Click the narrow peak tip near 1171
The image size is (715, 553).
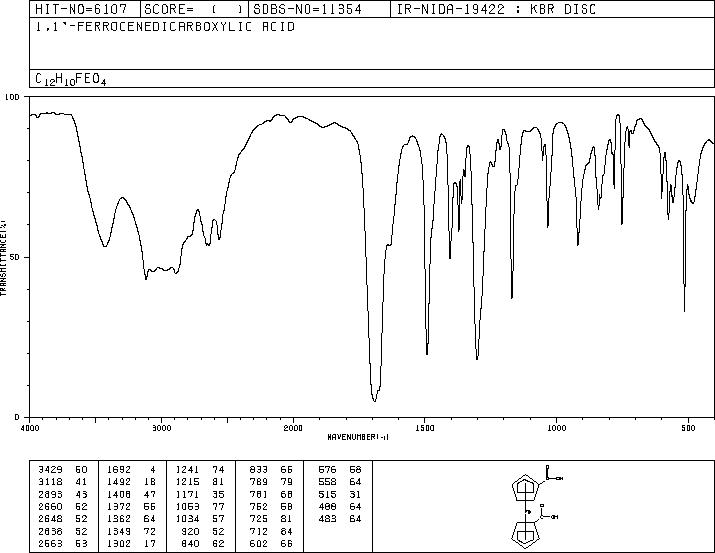[512, 298]
